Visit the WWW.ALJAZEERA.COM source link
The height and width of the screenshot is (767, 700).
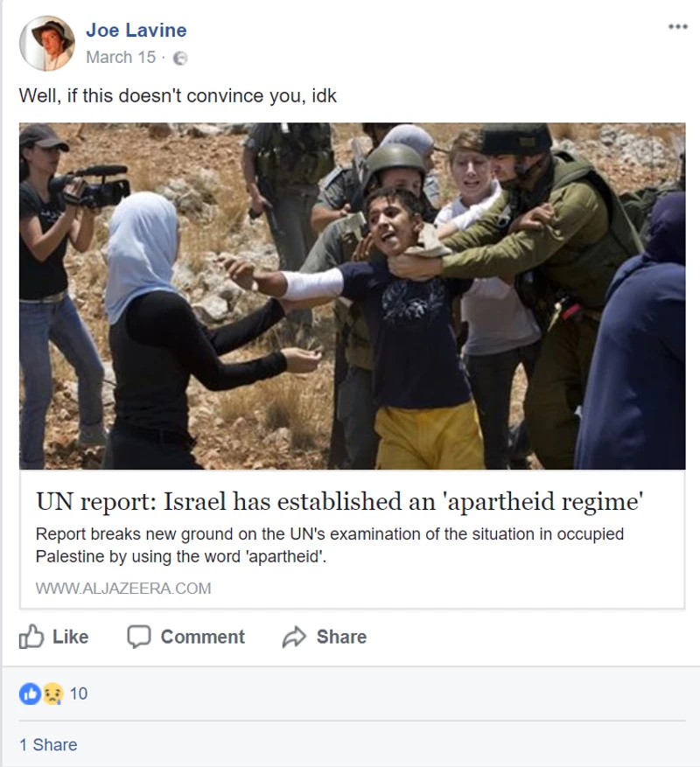point(123,588)
